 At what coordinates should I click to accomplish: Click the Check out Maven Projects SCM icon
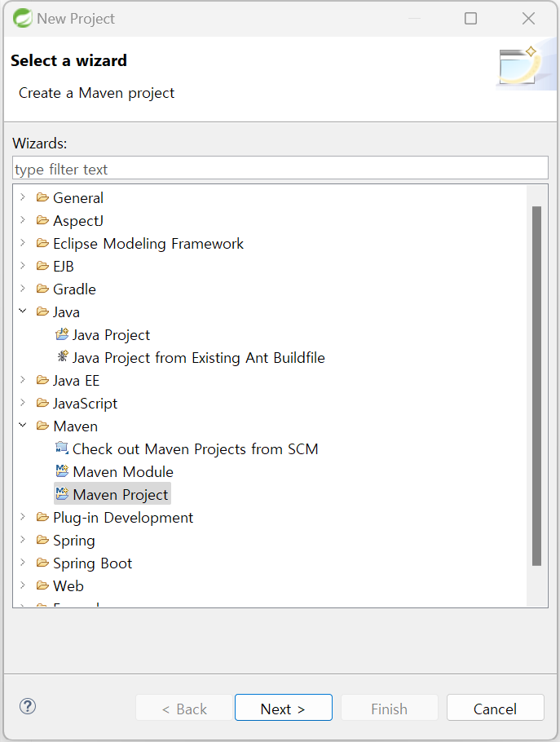pos(62,448)
